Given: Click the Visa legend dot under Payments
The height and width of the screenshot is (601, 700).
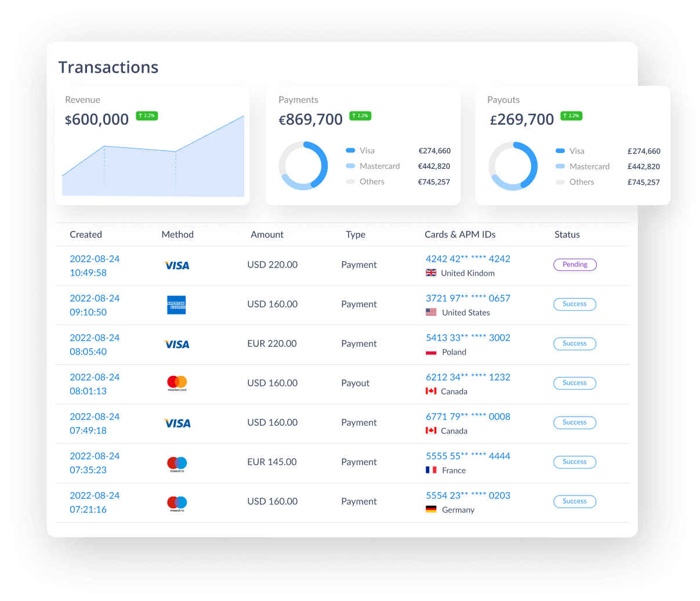Looking at the screenshot, I should pos(350,150).
